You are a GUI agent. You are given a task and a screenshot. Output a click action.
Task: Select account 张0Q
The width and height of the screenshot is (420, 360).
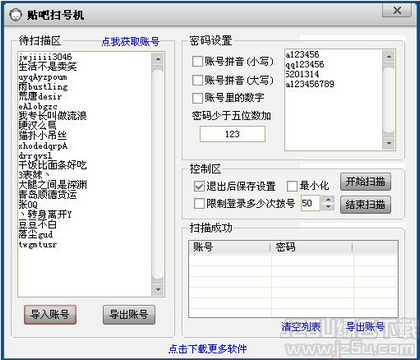click(x=28, y=204)
